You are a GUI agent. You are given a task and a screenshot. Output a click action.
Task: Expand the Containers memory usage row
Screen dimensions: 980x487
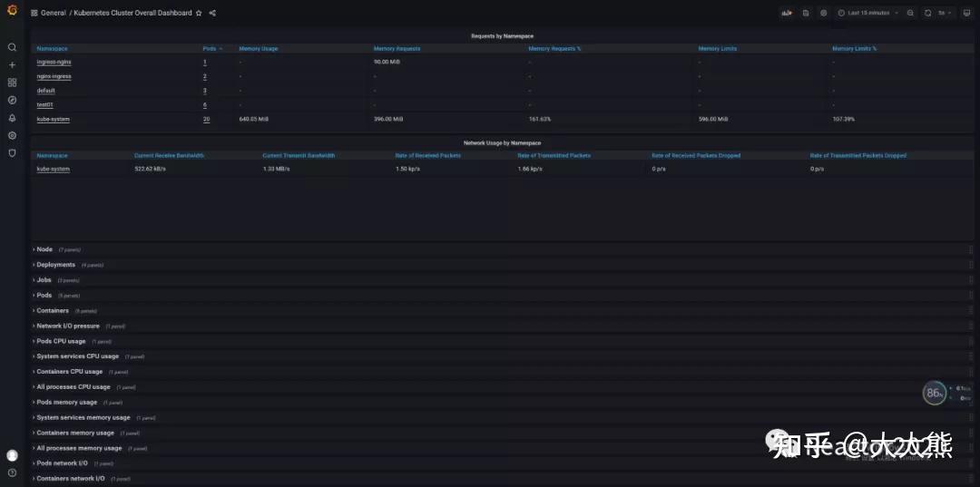coord(75,433)
